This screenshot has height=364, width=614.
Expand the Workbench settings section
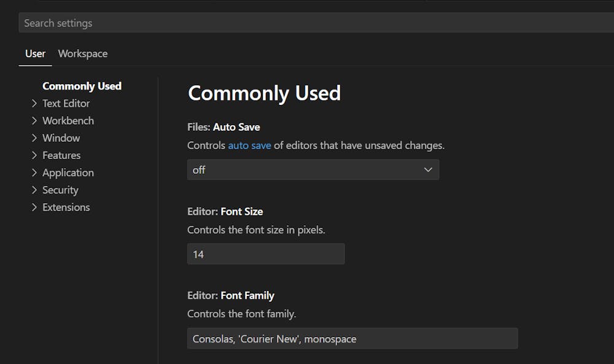(34, 121)
